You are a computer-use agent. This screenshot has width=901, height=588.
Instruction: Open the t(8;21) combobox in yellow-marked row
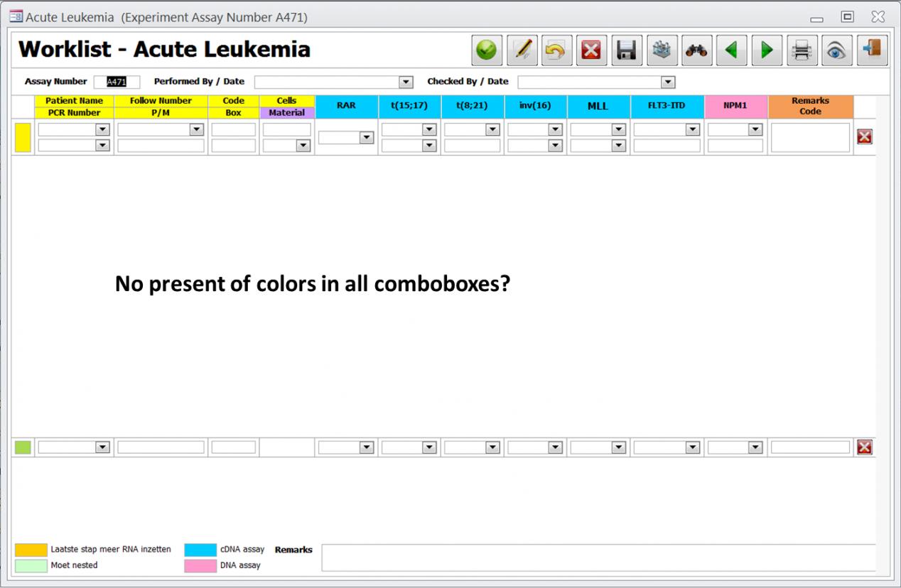point(492,130)
